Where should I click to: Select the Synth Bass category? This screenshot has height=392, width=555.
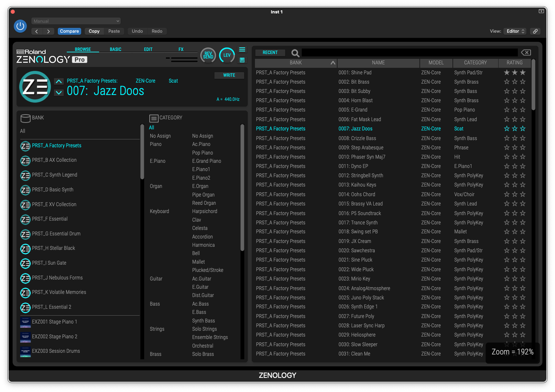(x=204, y=321)
